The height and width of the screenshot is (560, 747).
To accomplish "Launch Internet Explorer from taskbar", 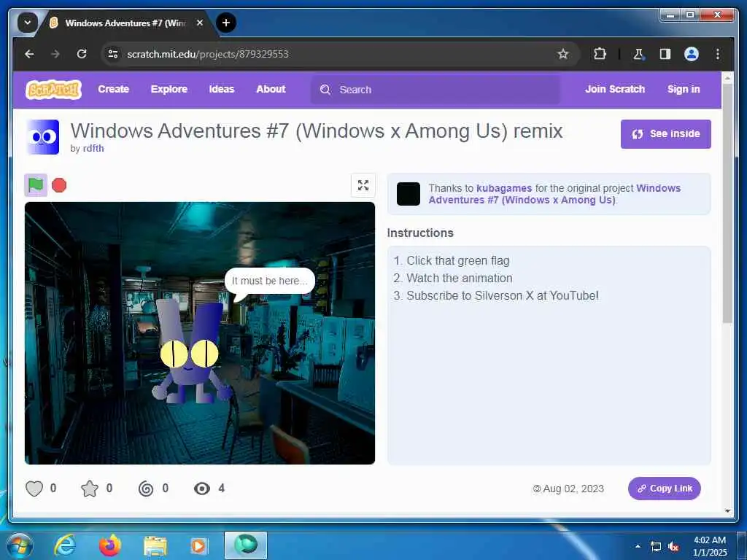I will 65,545.
